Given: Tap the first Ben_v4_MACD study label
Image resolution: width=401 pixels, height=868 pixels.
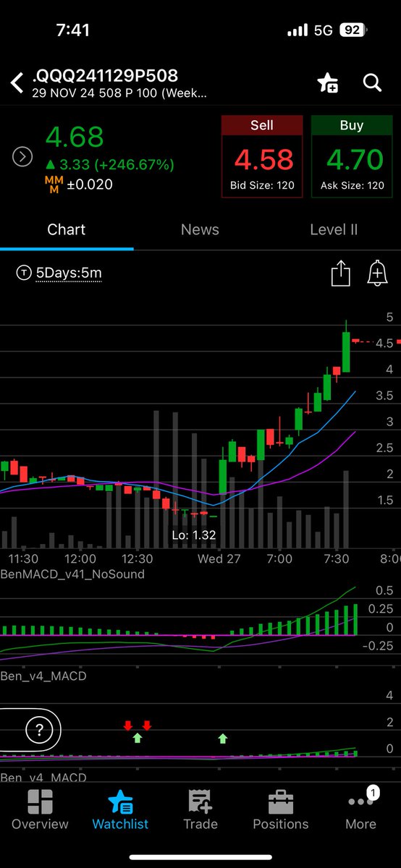Looking at the screenshot, I should [43, 676].
